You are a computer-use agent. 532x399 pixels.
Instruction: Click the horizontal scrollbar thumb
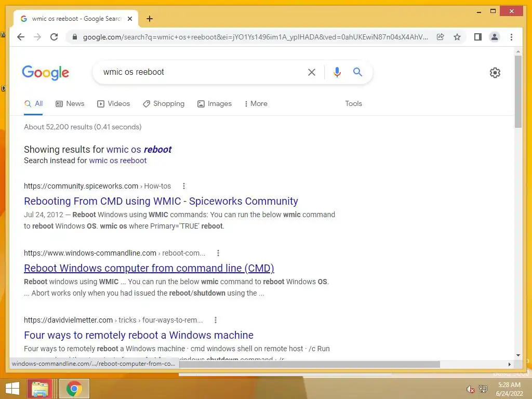tap(310, 364)
